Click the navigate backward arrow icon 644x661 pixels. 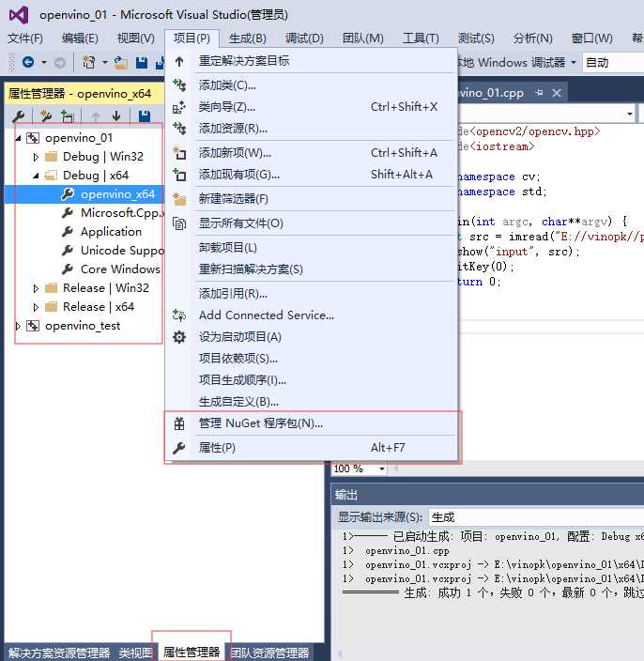[28, 62]
